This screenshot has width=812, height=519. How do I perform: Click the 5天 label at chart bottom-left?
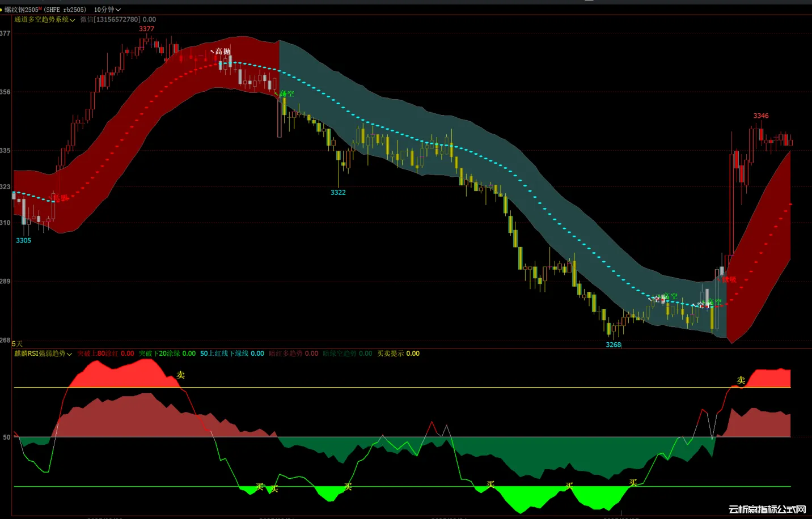click(x=17, y=344)
